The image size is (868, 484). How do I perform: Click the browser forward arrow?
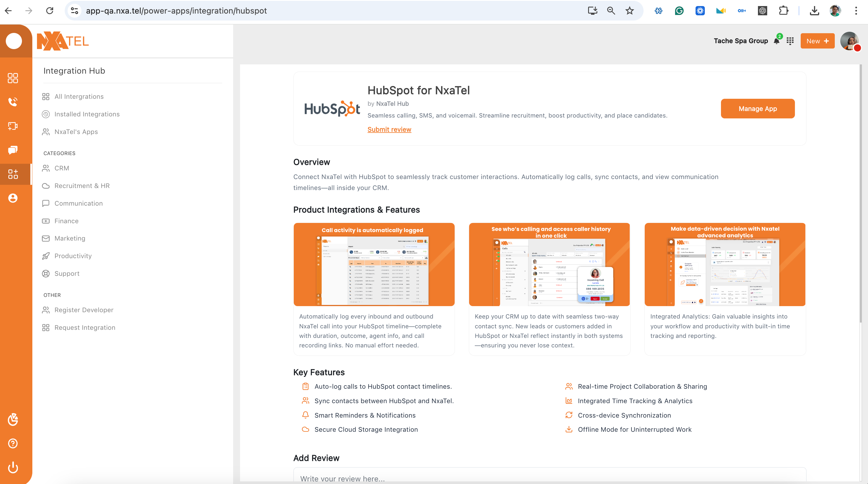click(29, 11)
